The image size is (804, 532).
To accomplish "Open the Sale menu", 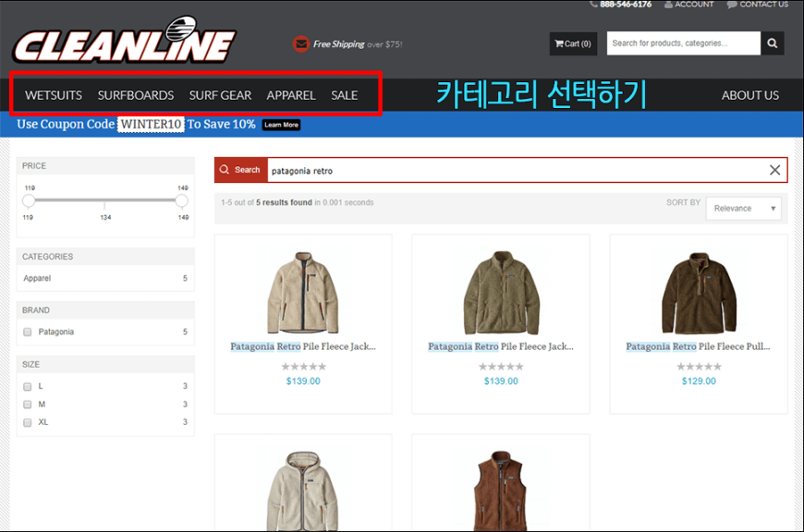I will point(344,95).
